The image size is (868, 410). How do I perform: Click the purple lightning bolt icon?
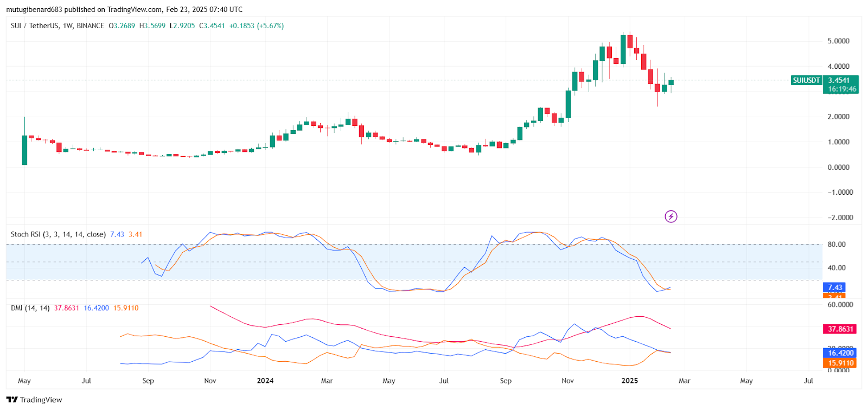tap(671, 216)
